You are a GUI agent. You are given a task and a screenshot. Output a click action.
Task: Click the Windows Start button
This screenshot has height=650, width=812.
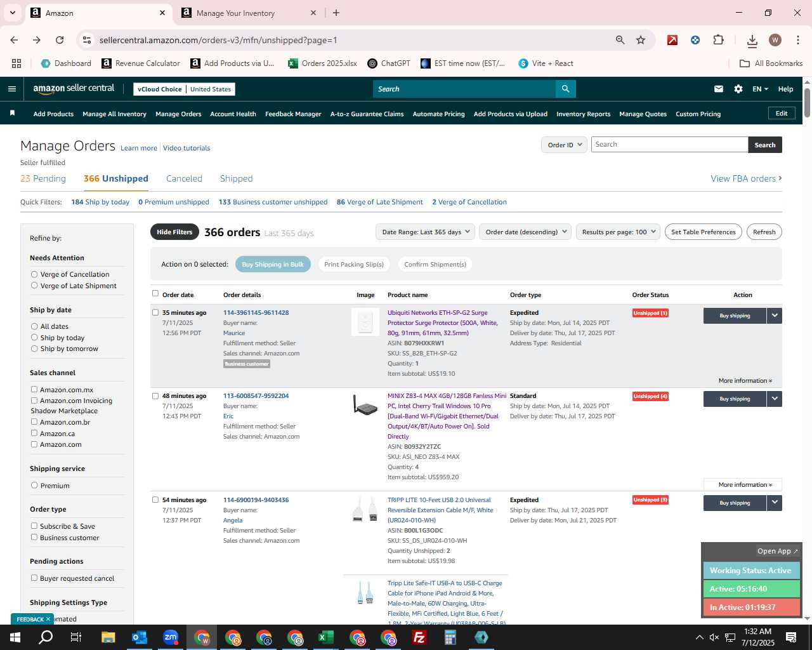(15, 637)
